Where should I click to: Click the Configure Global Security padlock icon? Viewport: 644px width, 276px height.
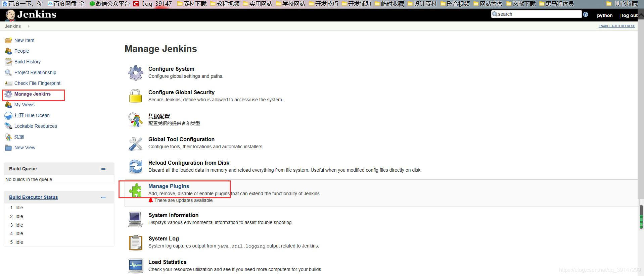pyautogui.click(x=136, y=96)
